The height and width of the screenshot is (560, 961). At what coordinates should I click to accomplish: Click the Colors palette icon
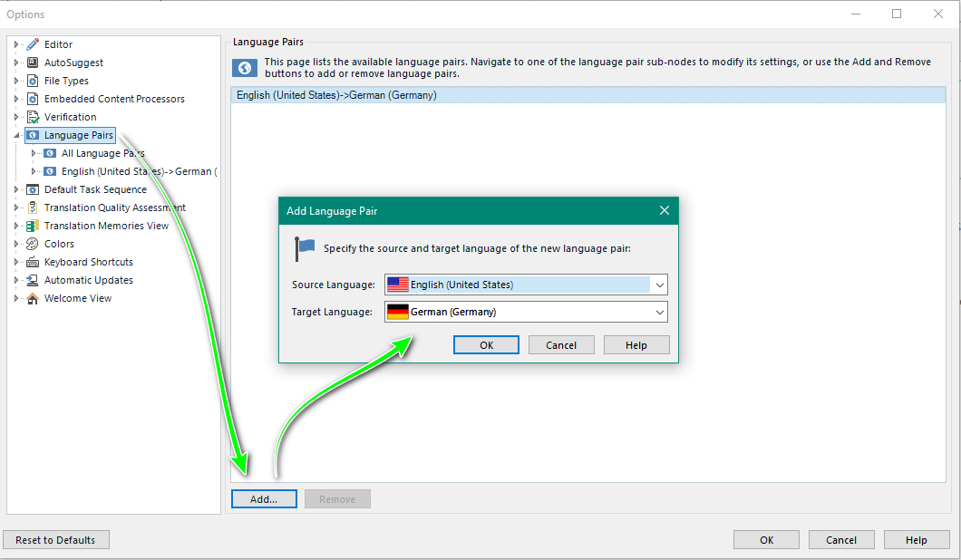pos(33,244)
